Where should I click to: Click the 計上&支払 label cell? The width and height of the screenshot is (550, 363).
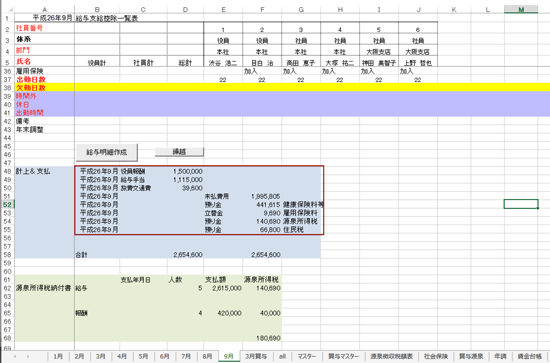click(x=45, y=171)
